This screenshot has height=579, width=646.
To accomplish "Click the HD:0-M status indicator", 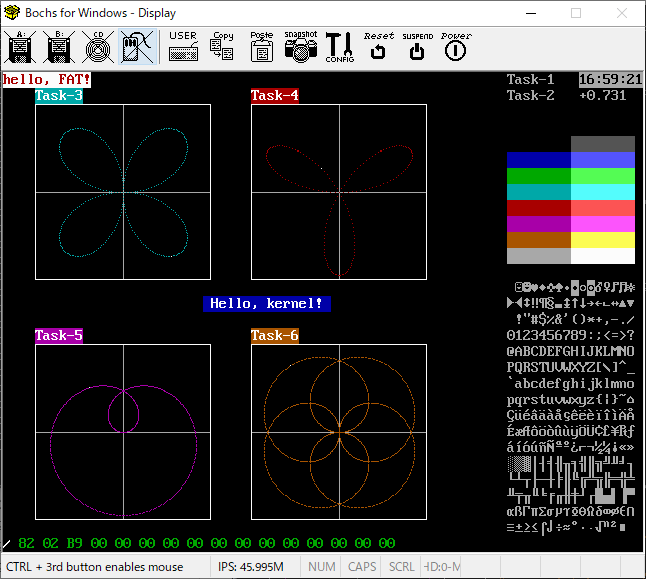I will pyautogui.click(x=442, y=567).
